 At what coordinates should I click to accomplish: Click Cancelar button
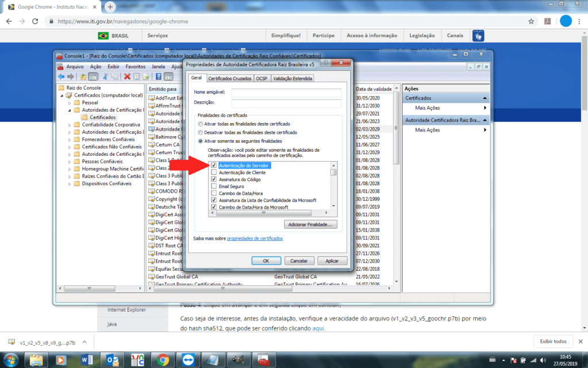pos(299,260)
